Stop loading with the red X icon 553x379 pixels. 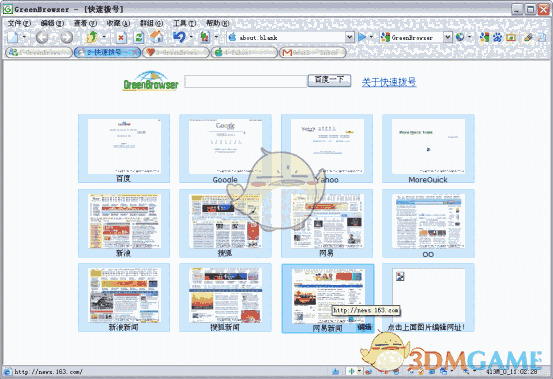[121, 37]
